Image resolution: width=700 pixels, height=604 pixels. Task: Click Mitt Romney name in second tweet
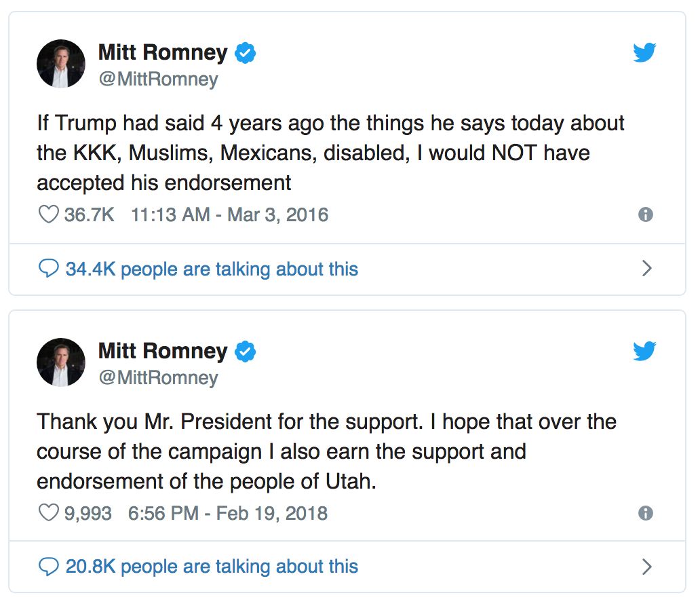coord(163,351)
